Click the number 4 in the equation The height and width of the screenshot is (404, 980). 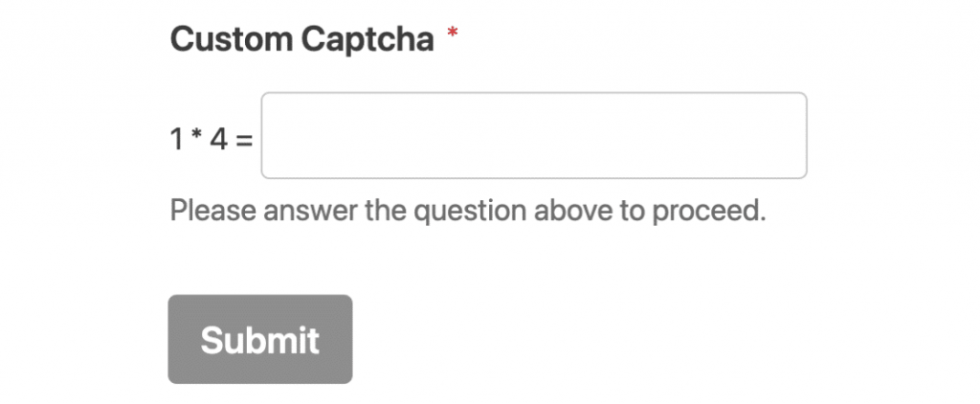218,140
